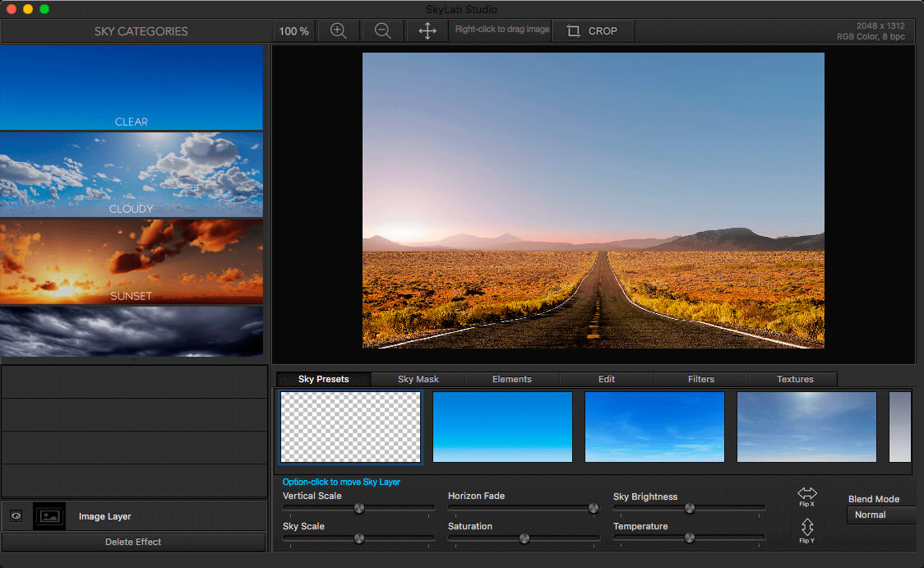The height and width of the screenshot is (568, 924).
Task: Click the Flip X icon
Action: [x=806, y=496]
